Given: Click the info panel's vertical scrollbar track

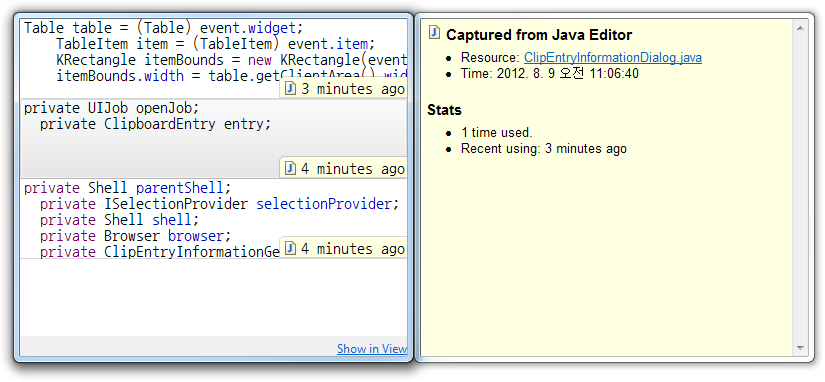Looking at the screenshot, I should point(800,188).
